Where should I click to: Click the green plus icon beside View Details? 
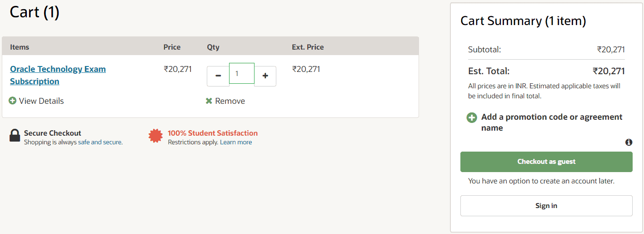pyautogui.click(x=13, y=101)
